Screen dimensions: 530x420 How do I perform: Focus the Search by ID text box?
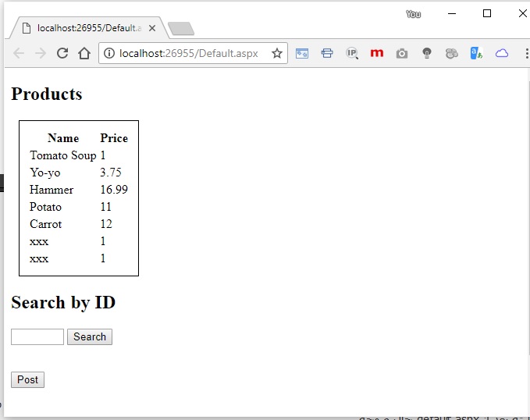(x=37, y=337)
